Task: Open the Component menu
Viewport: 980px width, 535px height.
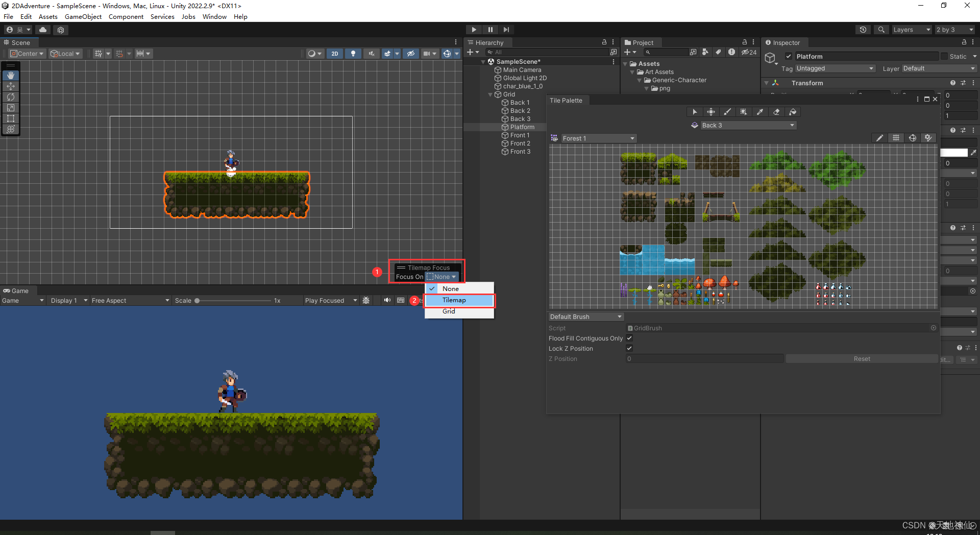Action: click(126, 16)
